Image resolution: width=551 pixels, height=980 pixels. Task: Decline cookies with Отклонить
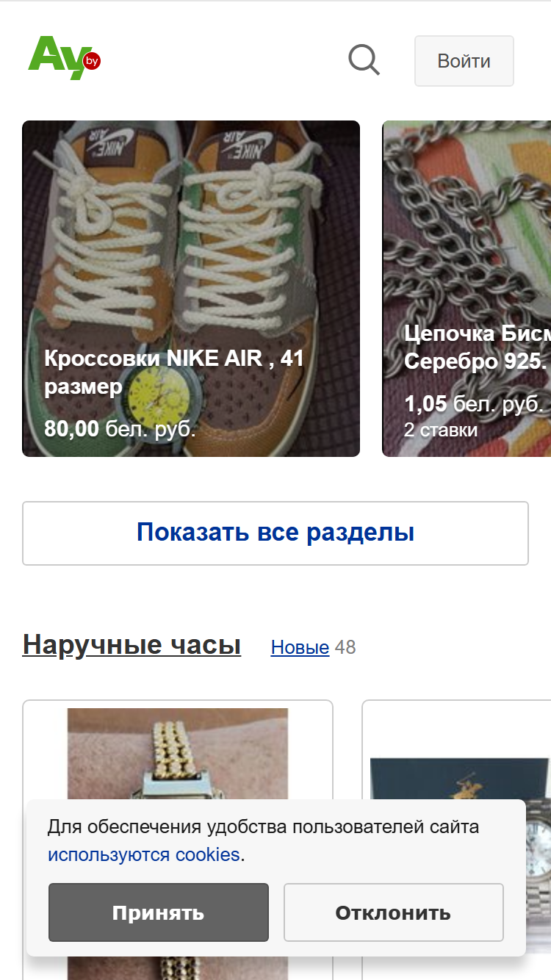pos(394,912)
